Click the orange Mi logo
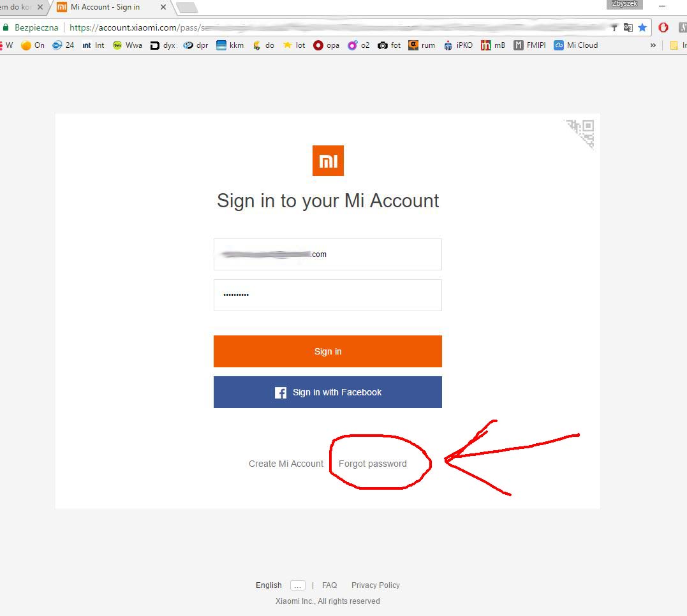 (x=328, y=160)
